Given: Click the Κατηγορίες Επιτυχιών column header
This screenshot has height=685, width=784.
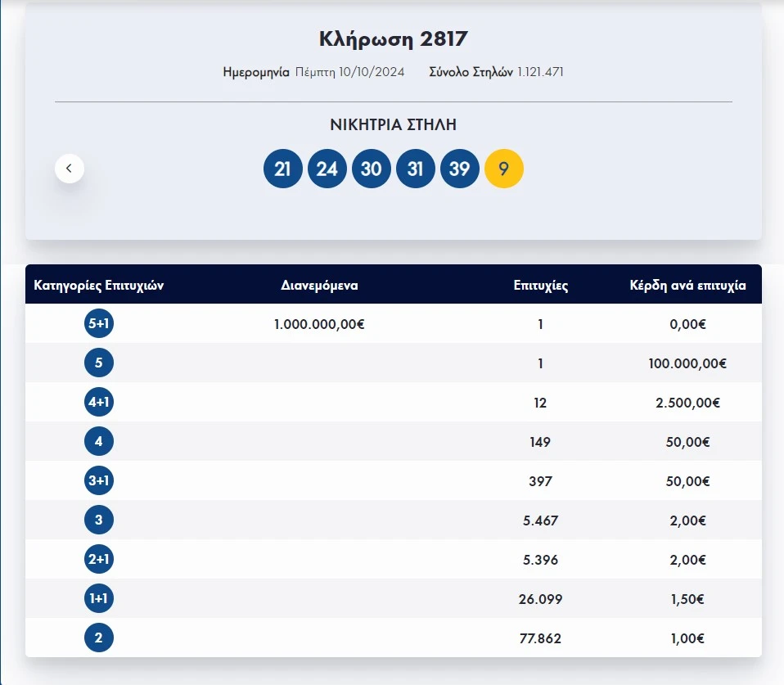Looking at the screenshot, I should [100, 286].
